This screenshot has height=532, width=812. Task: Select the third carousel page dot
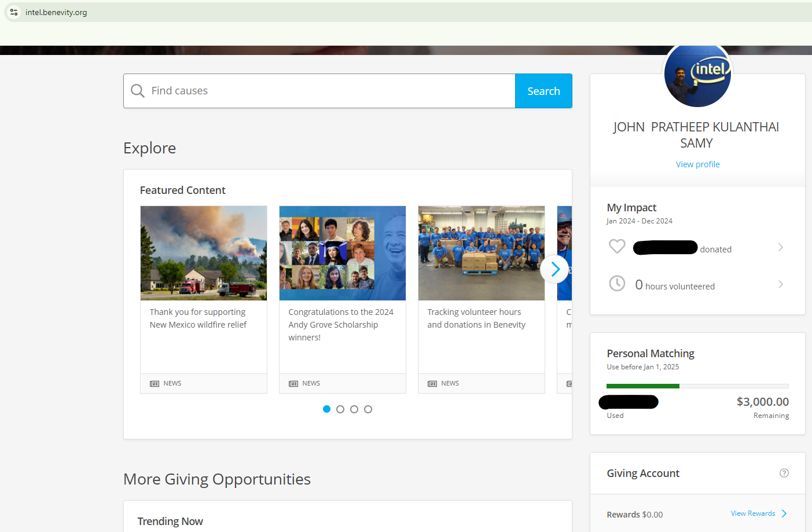354,409
